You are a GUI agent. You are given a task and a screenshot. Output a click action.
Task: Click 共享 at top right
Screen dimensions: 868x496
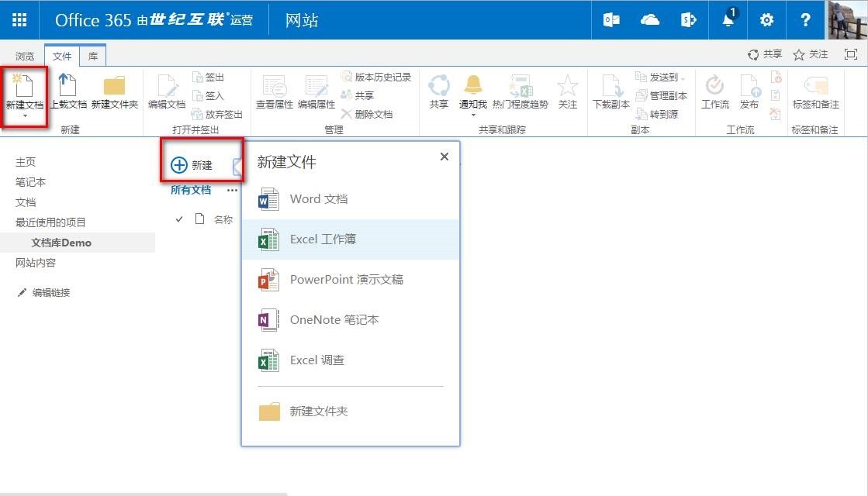(765, 54)
